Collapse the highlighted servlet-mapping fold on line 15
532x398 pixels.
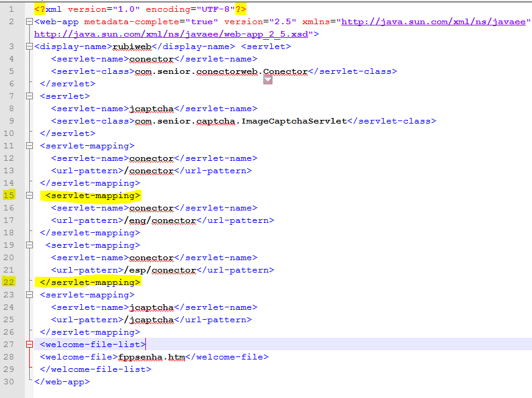[30, 196]
